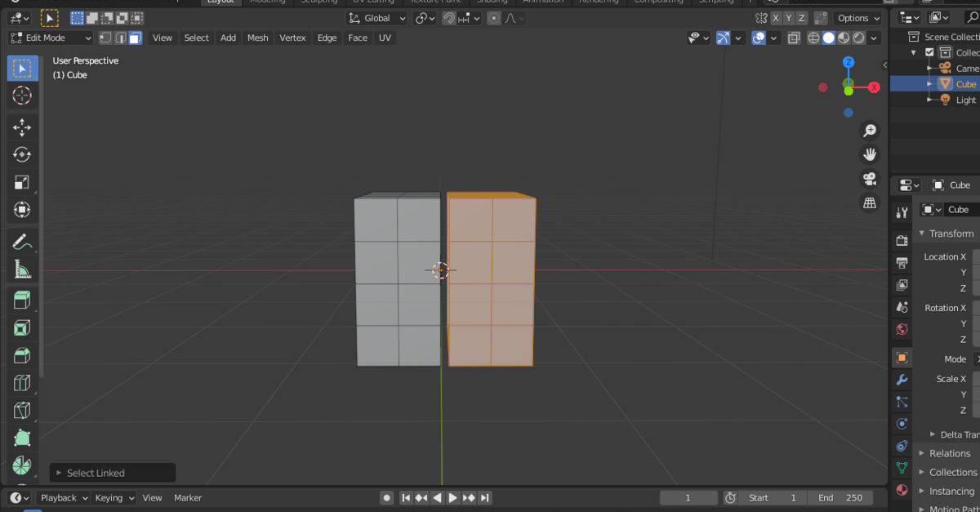The width and height of the screenshot is (980, 512).
Task: Pick the Spin tool
Action: (23, 465)
